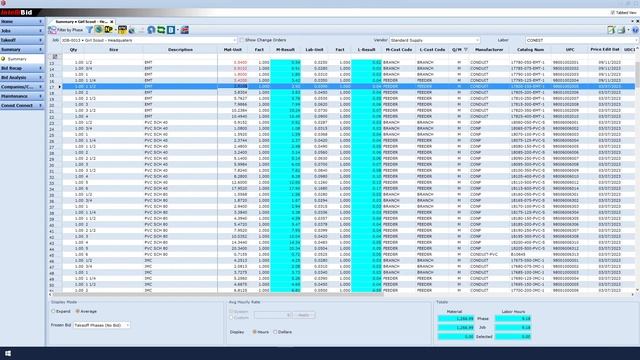Select the Summary Girl Scout tab
640x360 pixels.
(81, 21)
